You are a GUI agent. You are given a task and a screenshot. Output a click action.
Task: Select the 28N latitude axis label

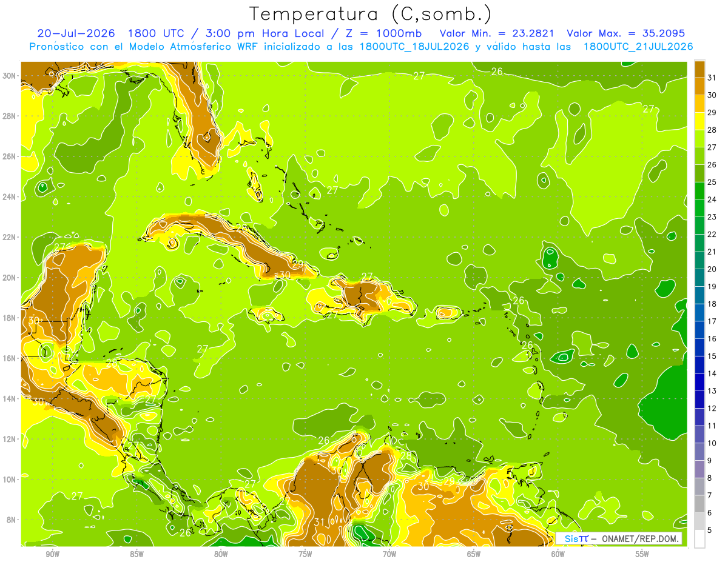10,116
